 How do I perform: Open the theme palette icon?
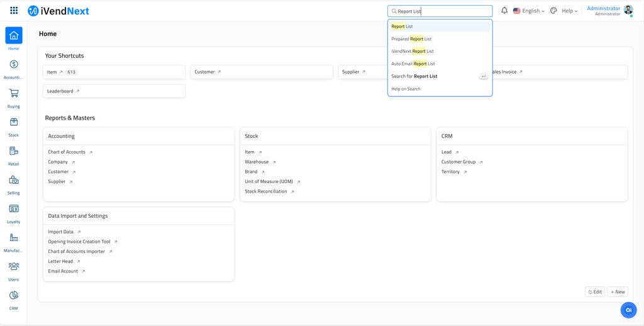(x=553, y=11)
